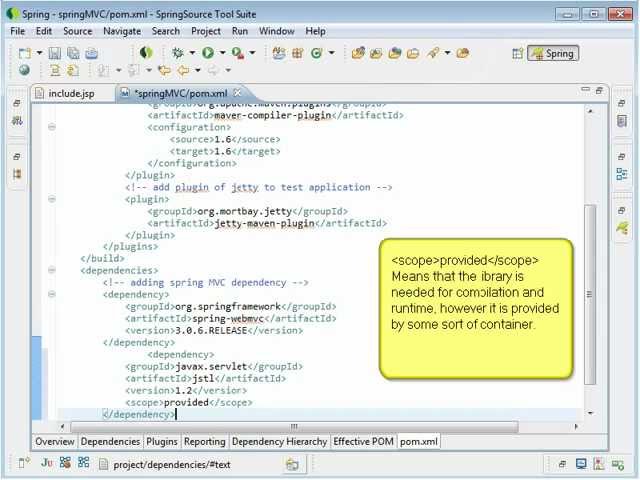Click the globe web browser icon

(x=24, y=70)
